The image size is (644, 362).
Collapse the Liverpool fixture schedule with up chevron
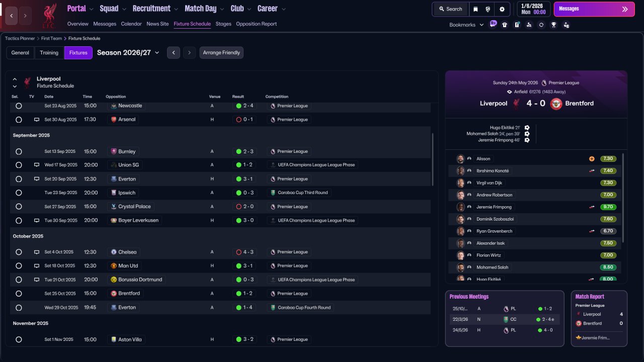coord(15,79)
